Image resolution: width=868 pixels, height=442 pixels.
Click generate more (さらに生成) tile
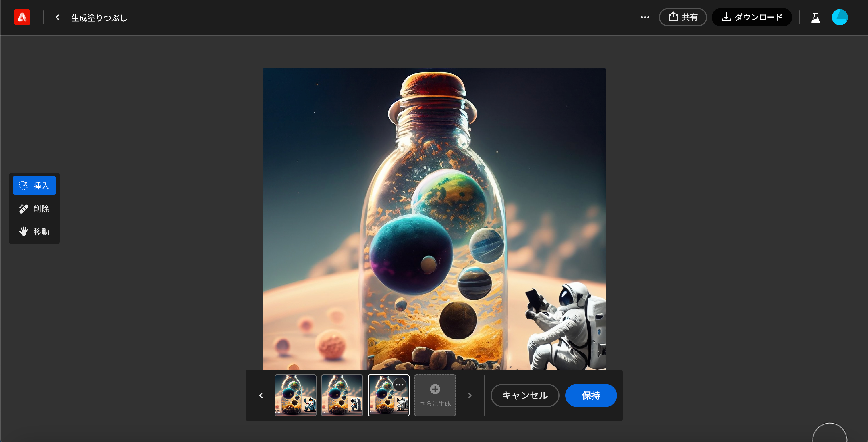[x=435, y=395]
